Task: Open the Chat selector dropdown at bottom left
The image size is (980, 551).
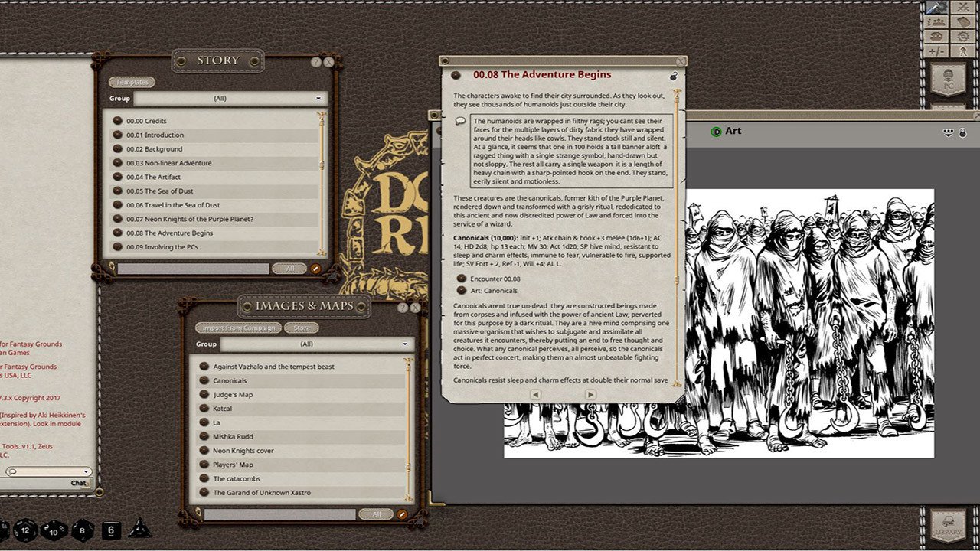Action: coord(87,472)
